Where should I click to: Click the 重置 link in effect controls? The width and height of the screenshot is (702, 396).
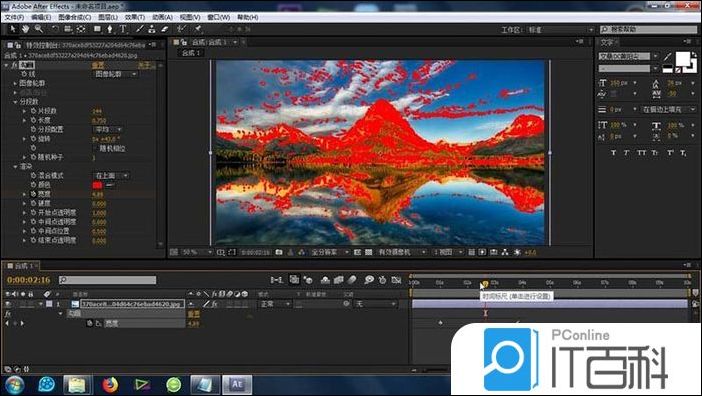[x=98, y=65]
